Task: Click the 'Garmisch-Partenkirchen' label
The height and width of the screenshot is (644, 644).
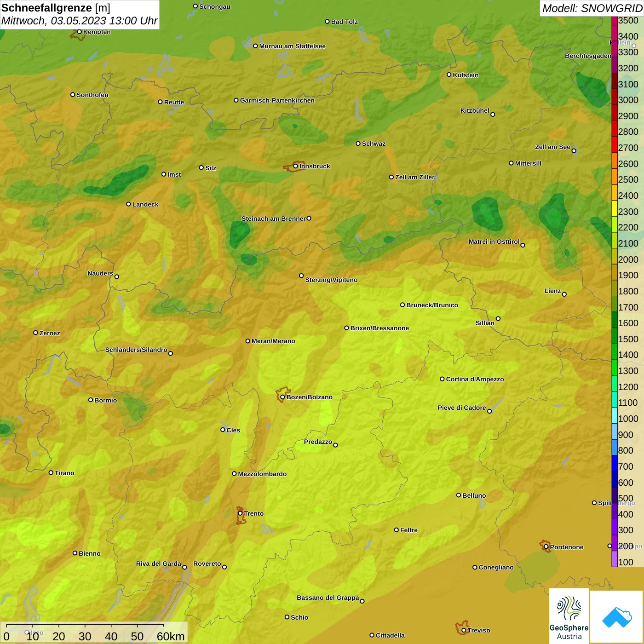Action: click(x=277, y=100)
